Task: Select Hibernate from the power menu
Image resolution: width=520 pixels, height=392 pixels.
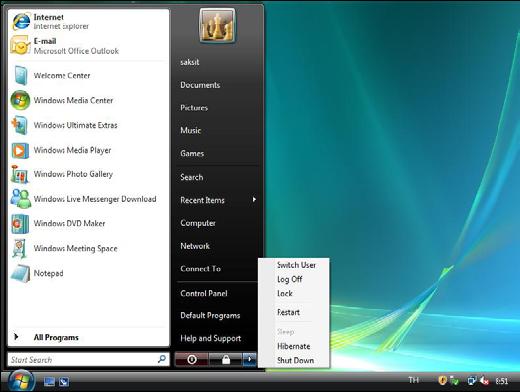Action: pos(294,346)
